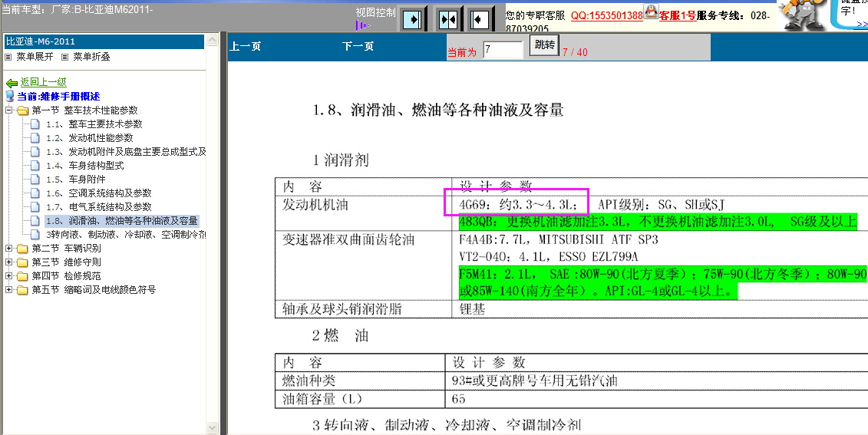Screen dimensions: 868x435
Task: Select 1.8、润滑油、燃油等各种油液及容量 item
Action: [122, 221]
